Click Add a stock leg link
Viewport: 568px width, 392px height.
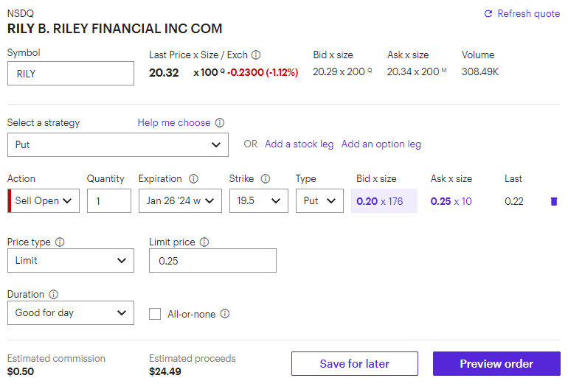[299, 144]
